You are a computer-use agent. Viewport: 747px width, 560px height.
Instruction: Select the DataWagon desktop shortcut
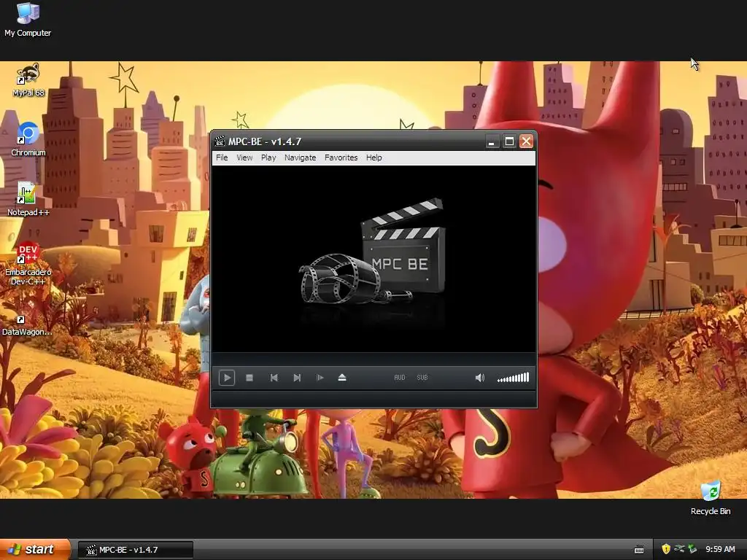coord(27,324)
